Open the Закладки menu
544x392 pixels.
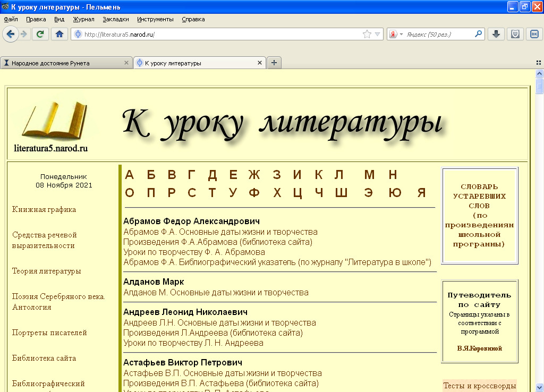[x=116, y=19]
